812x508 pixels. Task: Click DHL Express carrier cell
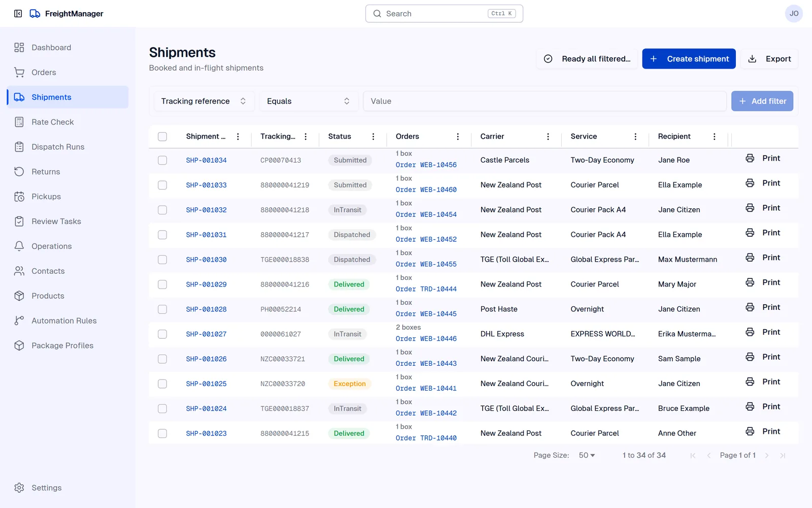point(502,334)
